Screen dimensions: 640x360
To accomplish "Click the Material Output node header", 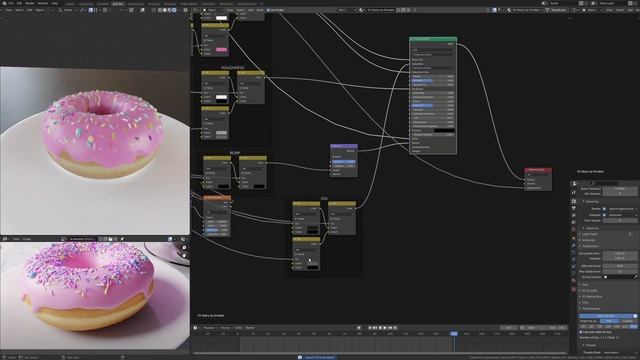I will pos(538,169).
